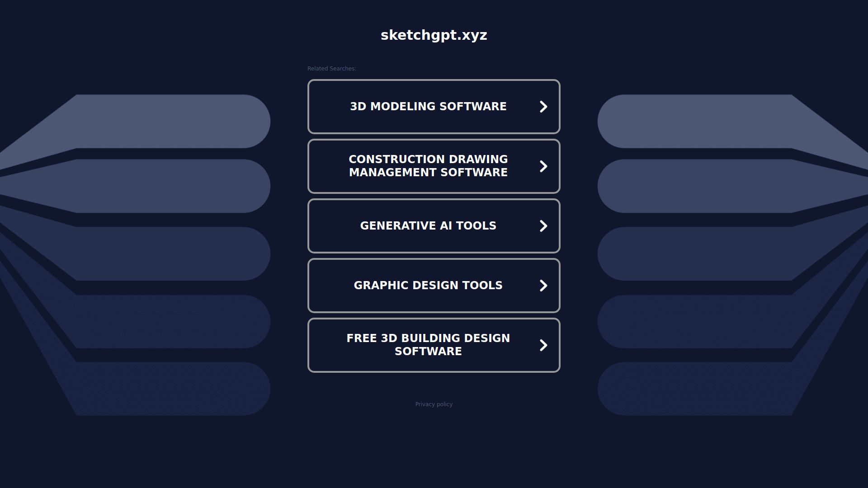Viewport: 868px width, 488px height.
Task: Click the chevron on Graphic Design Tools
Action: 543,286
